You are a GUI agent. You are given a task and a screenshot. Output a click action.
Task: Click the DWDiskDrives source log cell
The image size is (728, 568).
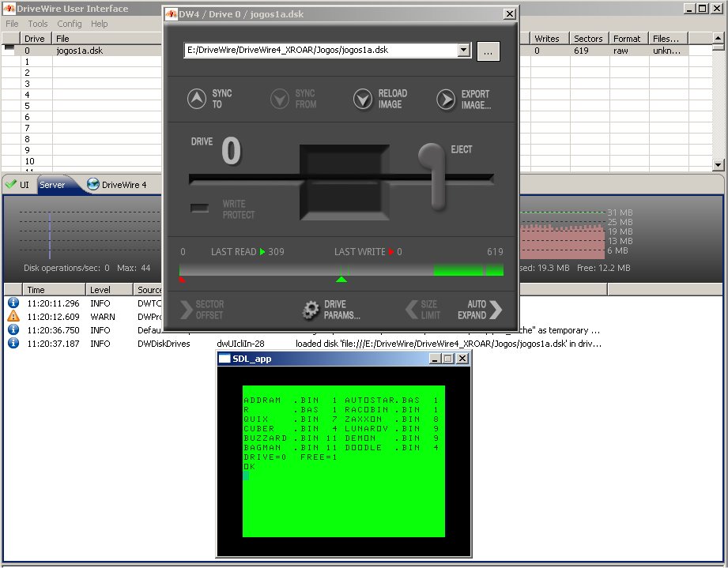click(x=164, y=344)
